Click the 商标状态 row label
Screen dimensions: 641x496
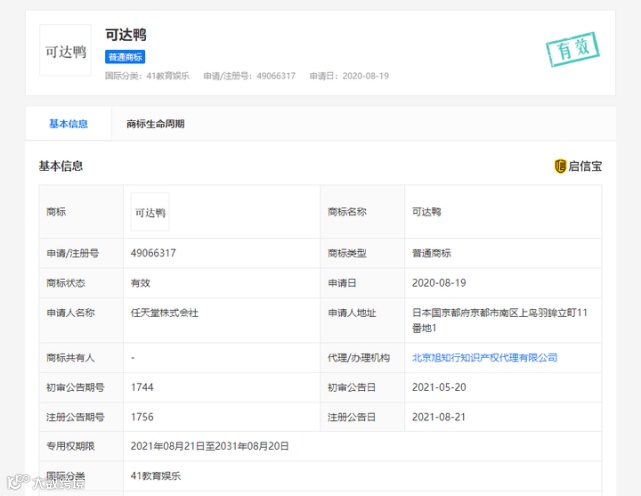pyautogui.click(x=65, y=283)
